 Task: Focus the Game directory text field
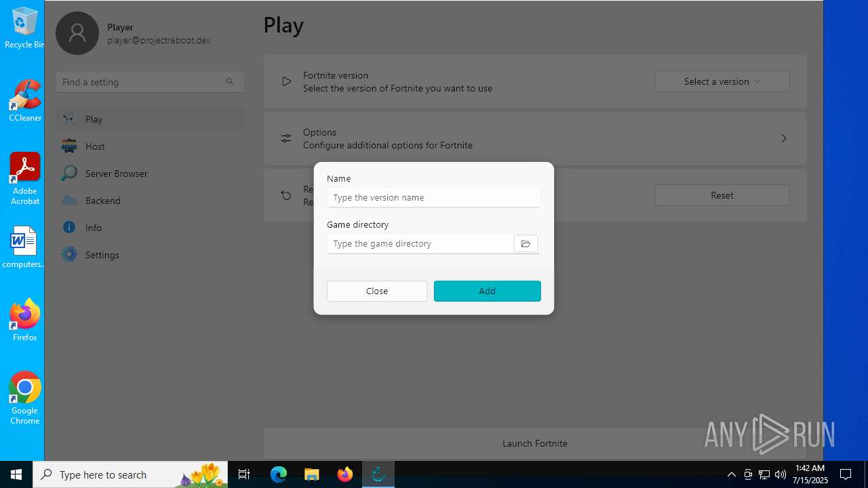420,244
